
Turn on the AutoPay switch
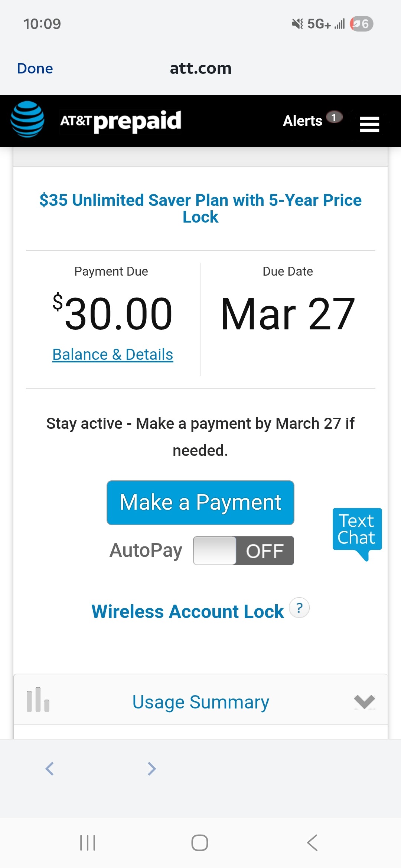243,551
